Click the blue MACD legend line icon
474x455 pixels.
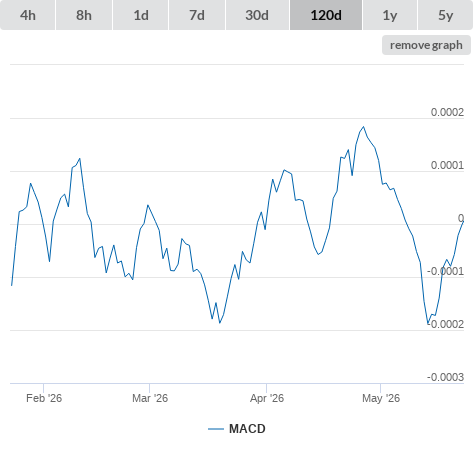point(216,429)
